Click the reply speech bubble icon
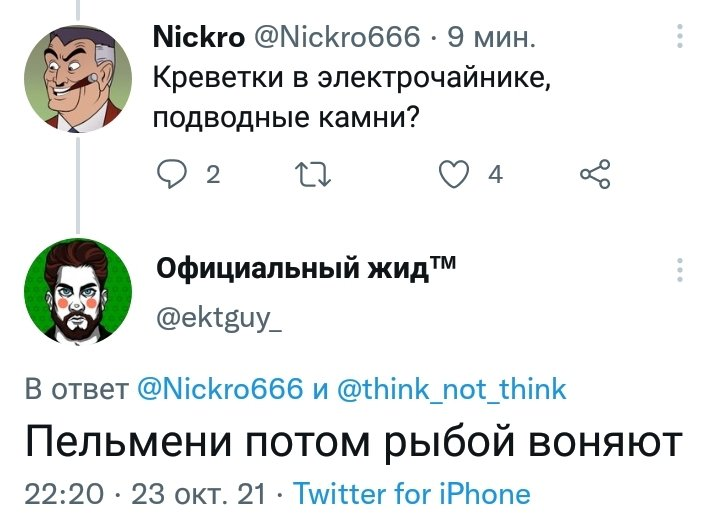Image resolution: width=720 pixels, height=520 pixels. point(175,176)
